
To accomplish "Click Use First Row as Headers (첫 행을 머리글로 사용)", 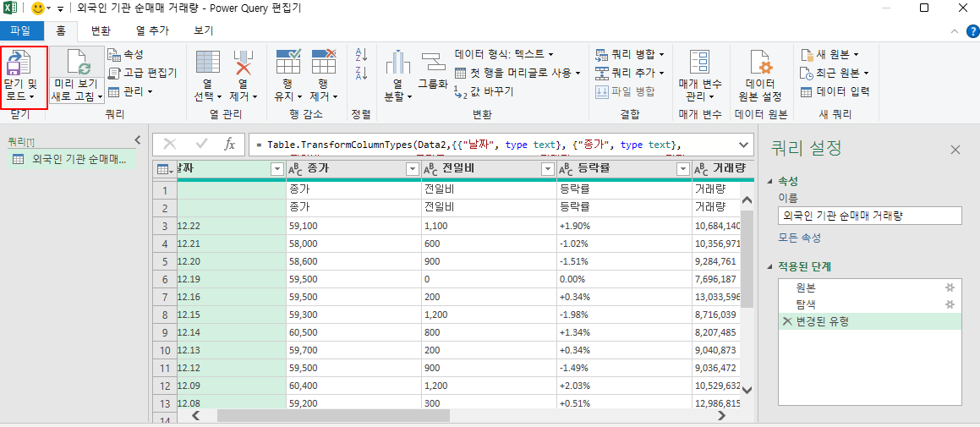I will pyautogui.click(x=517, y=74).
